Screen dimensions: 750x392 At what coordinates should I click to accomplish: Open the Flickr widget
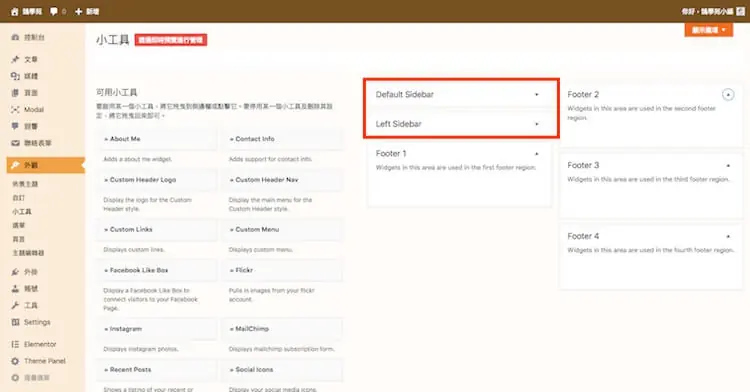[x=282, y=270]
